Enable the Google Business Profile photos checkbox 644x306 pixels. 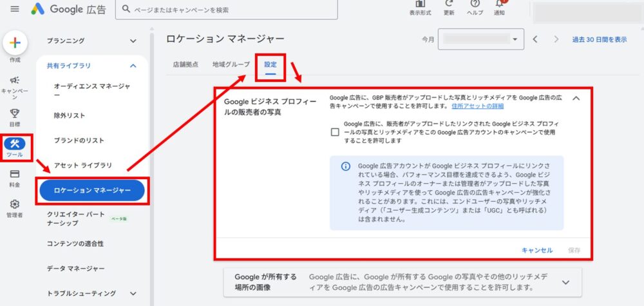(334, 132)
